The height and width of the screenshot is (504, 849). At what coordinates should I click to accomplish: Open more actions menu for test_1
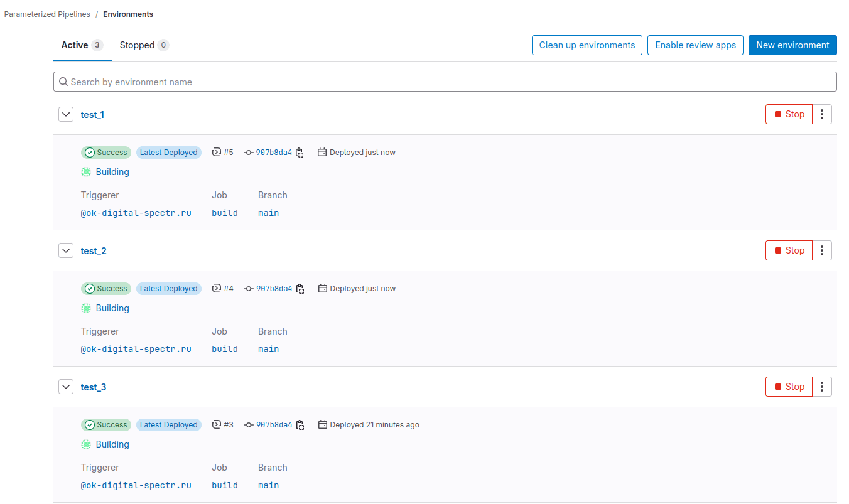(822, 114)
